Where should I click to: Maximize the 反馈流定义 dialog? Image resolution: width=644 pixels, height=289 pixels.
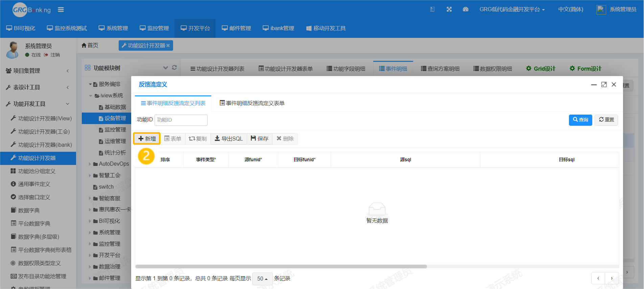click(604, 85)
